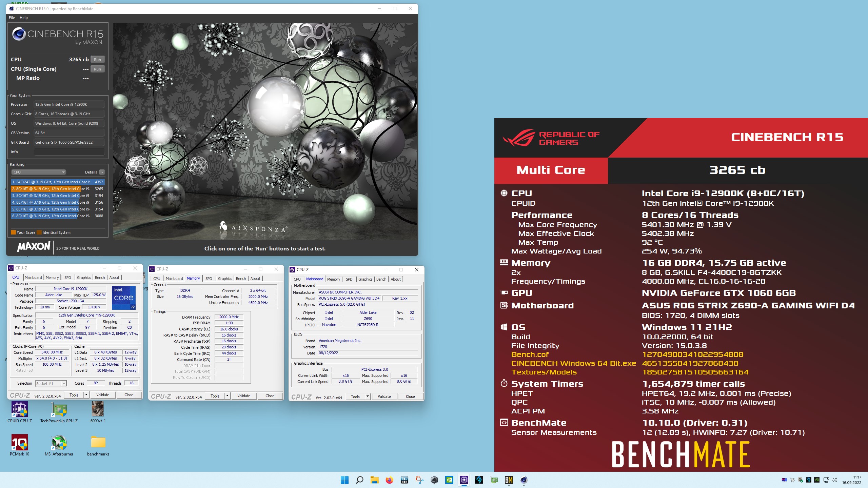Open Socket #1 selection dropdown
Screen dimensions: 868x488
click(x=51, y=383)
